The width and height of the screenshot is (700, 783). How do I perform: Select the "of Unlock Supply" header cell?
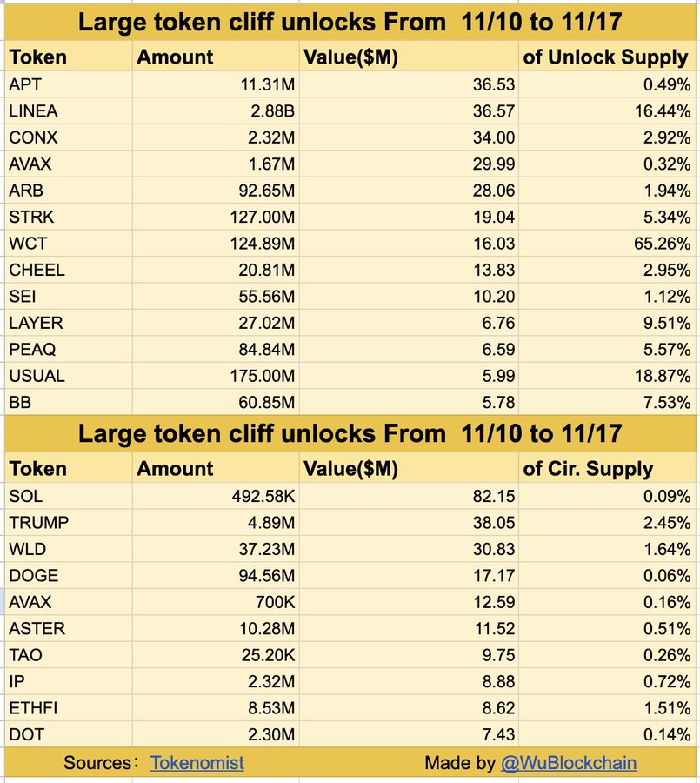(605, 57)
